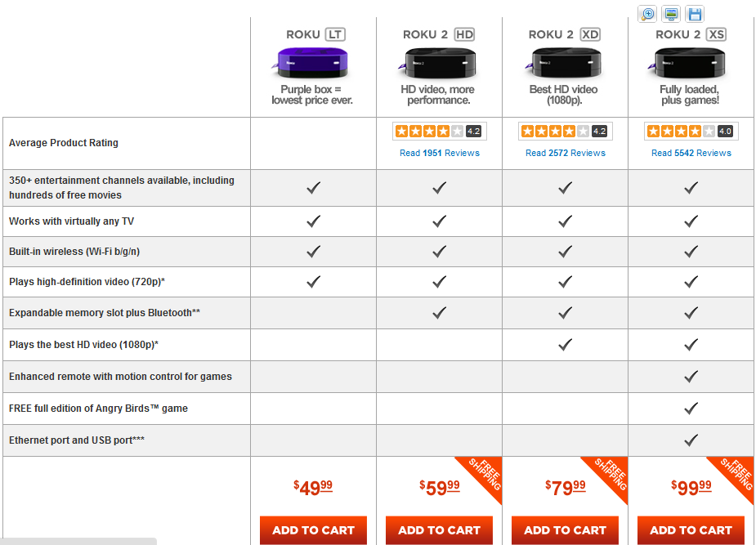
Task: Click the monitor picture icon
Action: pyautogui.click(x=671, y=14)
